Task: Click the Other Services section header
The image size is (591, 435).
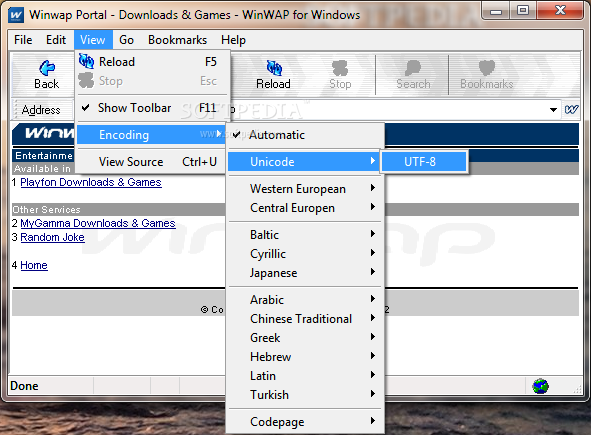Action: [46, 210]
